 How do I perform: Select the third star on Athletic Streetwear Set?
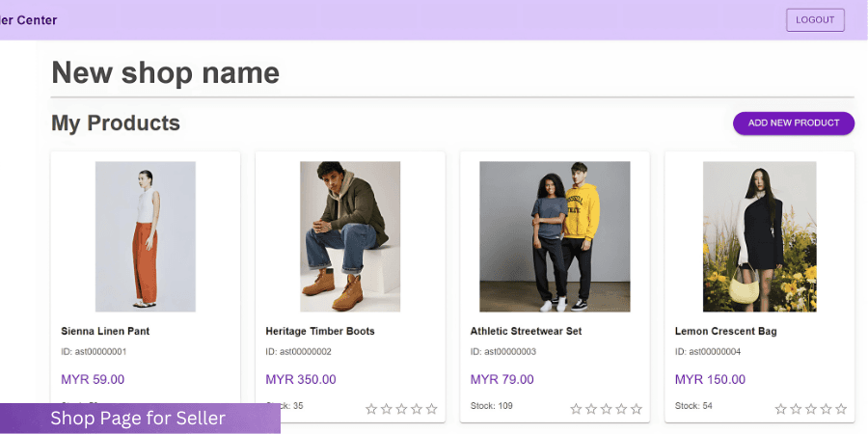click(x=606, y=409)
